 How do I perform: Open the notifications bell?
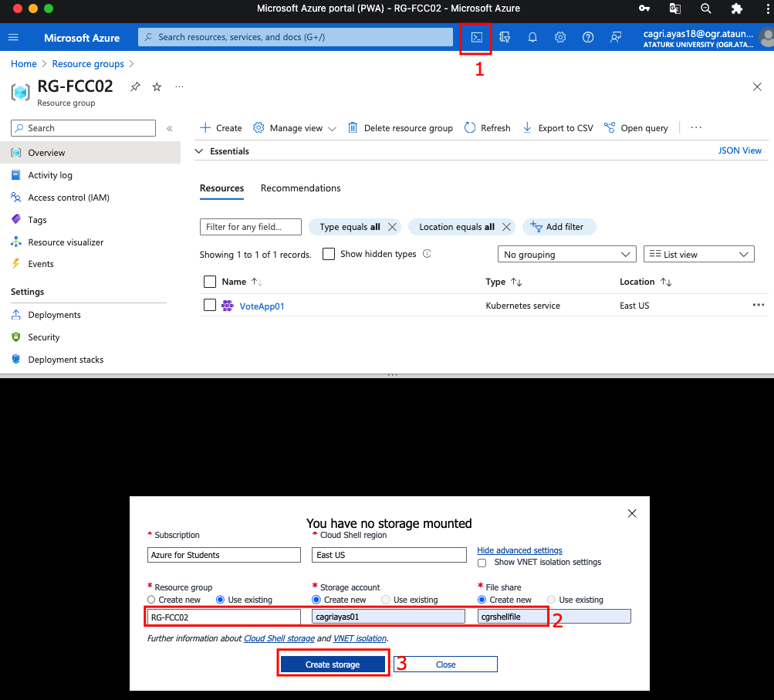pos(532,37)
